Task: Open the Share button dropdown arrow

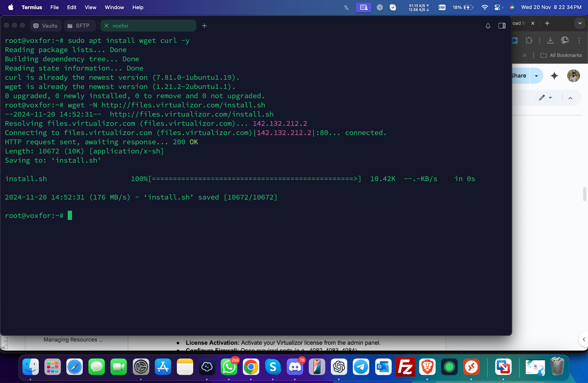Action: [536, 75]
